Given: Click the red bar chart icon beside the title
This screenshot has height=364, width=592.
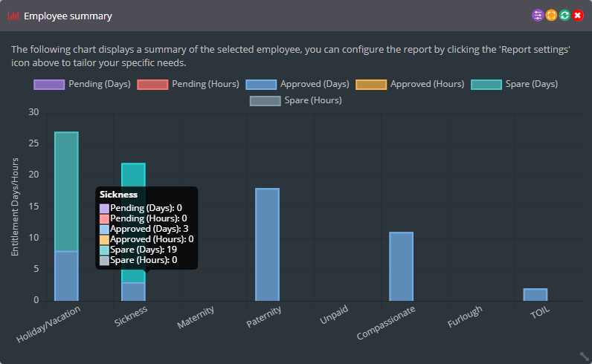Looking at the screenshot, I should click(13, 16).
